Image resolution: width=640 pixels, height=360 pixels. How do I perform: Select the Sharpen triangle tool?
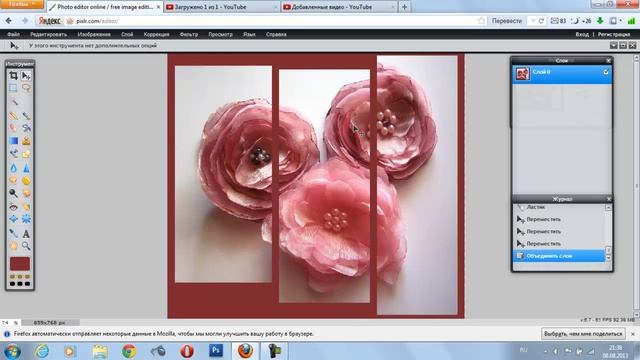[x=26, y=168]
